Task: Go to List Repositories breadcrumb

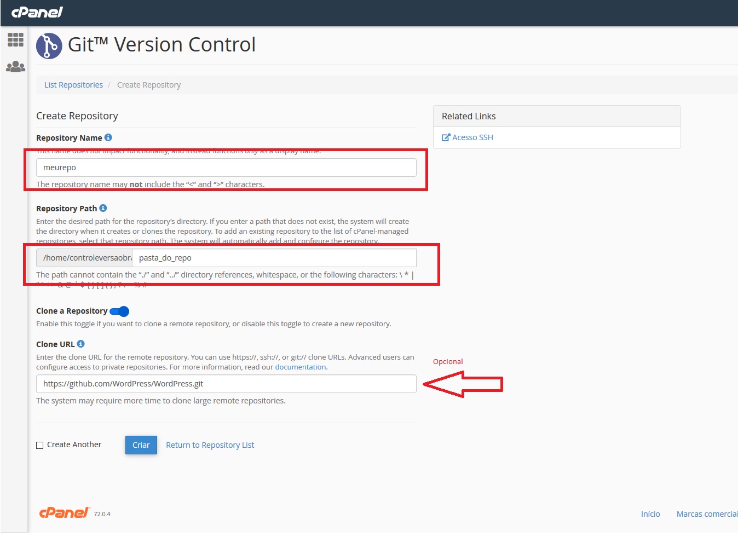Action: [73, 85]
